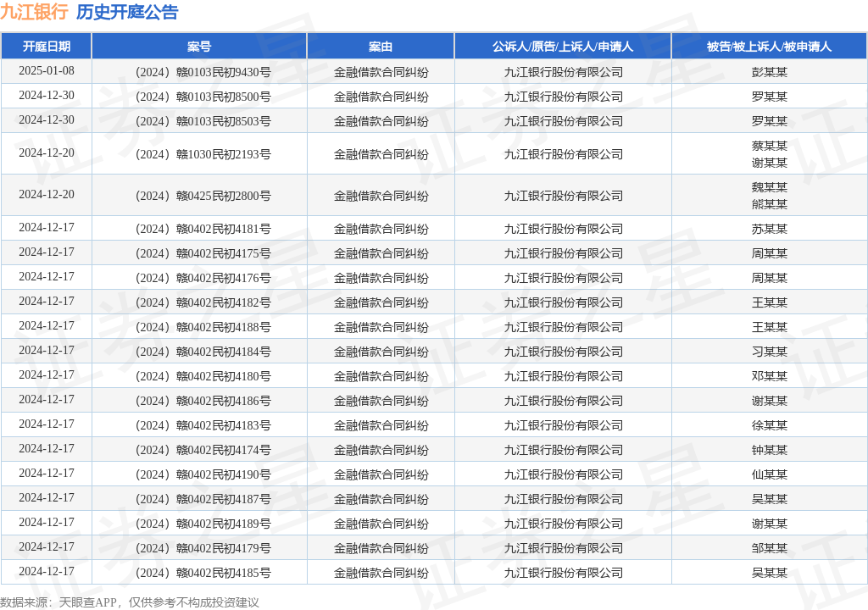Click defendant 谢某某 in the 2193号 row

coord(770,163)
